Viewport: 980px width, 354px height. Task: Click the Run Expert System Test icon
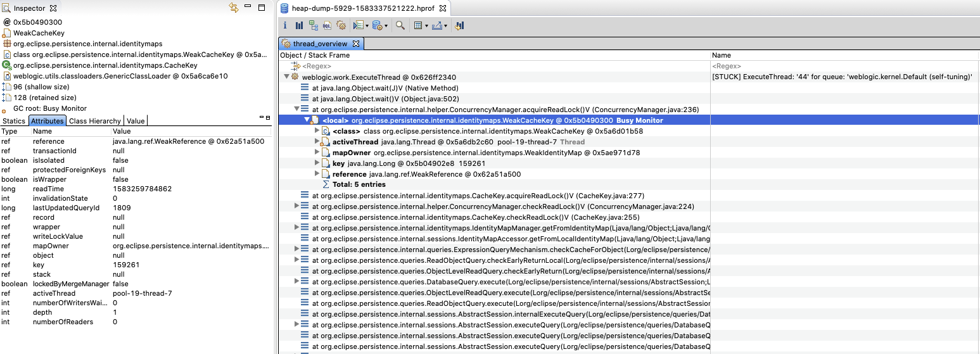(358, 26)
